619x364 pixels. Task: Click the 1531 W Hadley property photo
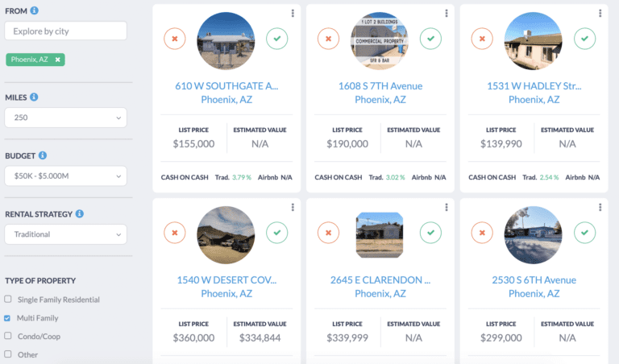[534, 40]
